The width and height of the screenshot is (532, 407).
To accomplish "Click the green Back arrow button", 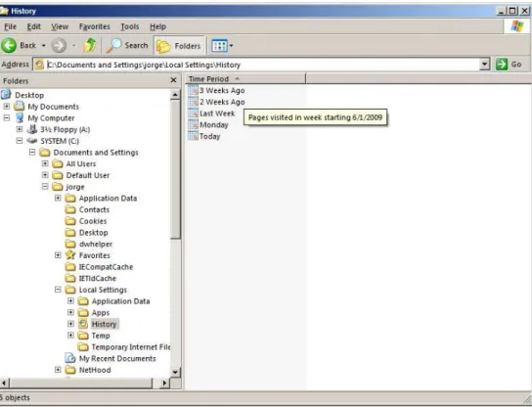I will 9,45.
